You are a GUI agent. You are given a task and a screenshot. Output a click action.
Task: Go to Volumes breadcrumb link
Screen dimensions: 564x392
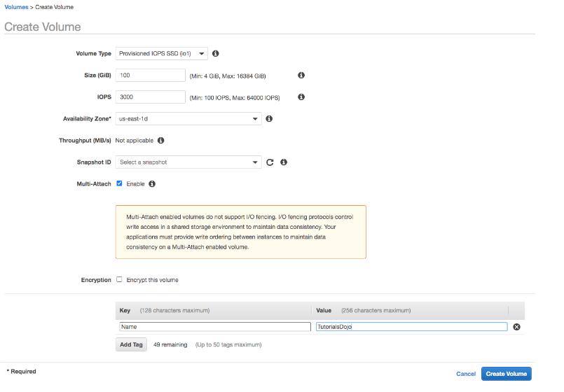tap(16, 7)
